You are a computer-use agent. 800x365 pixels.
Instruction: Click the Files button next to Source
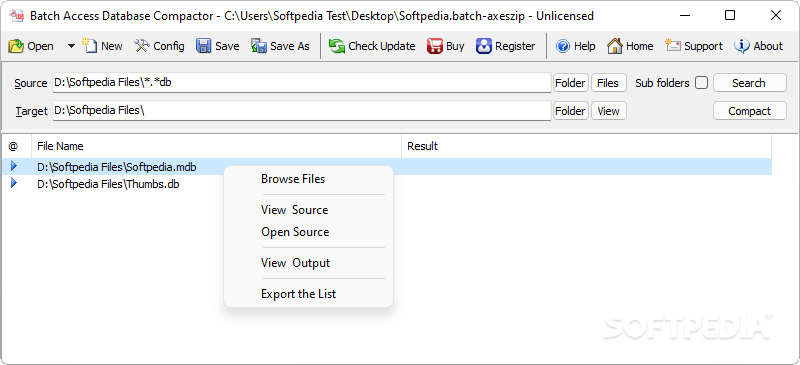(x=608, y=83)
